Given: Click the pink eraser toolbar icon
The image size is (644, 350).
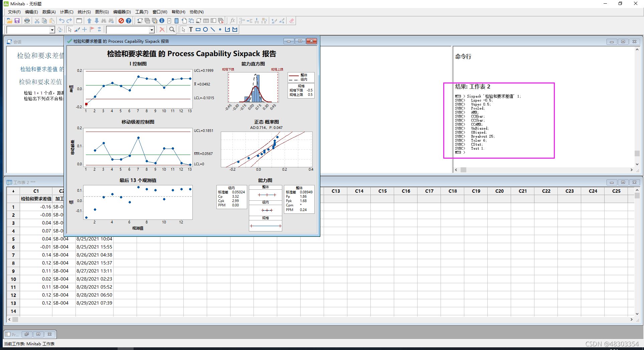Looking at the screenshot, I should click(292, 21).
